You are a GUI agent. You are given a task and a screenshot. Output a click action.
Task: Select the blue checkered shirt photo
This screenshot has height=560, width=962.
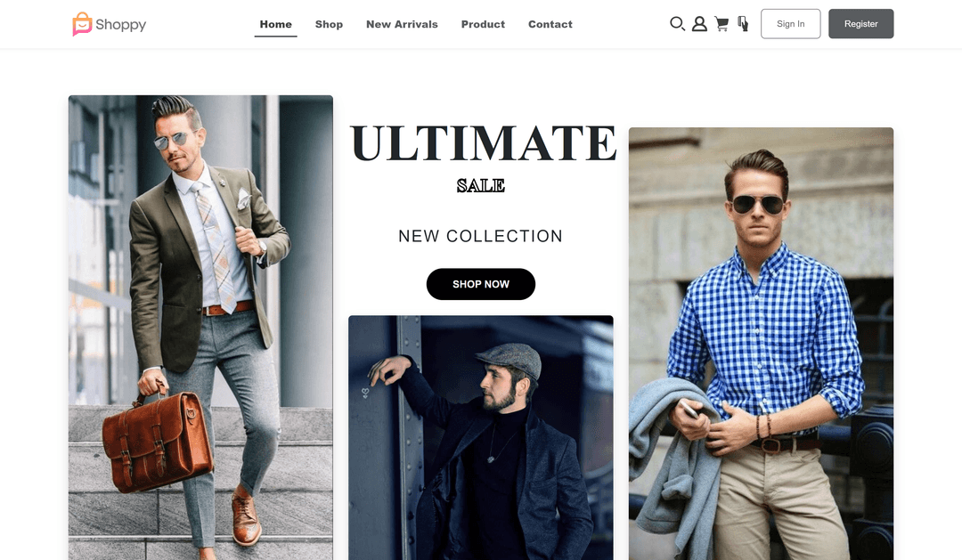[x=761, y=344]
